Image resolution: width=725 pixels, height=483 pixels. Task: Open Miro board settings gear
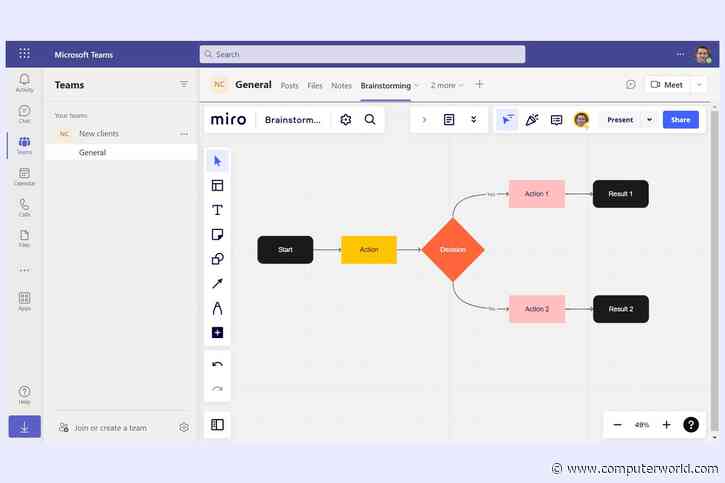[x=345, y=120]
